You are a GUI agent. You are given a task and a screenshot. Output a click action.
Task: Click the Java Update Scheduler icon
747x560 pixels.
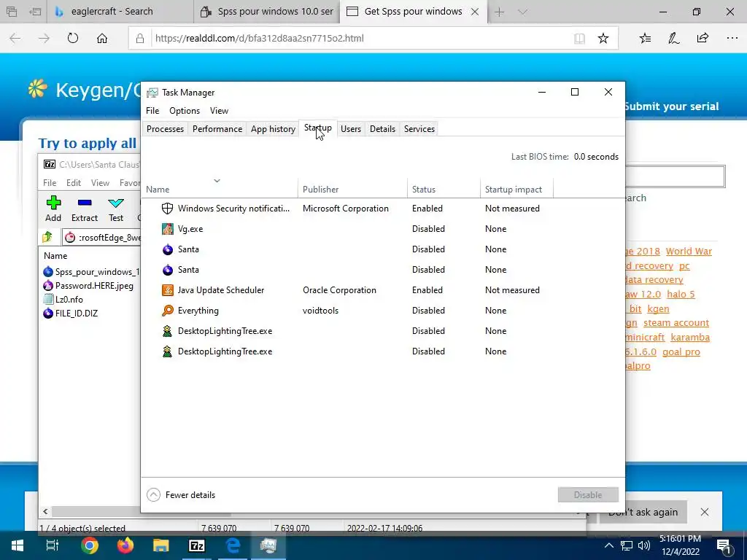pyautogui.click(x=167, y=290)
